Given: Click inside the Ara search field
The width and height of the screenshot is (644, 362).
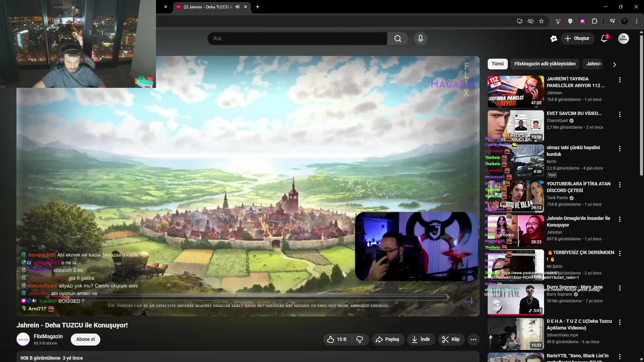Looking at the screenshot, I should tap(297, 39).
